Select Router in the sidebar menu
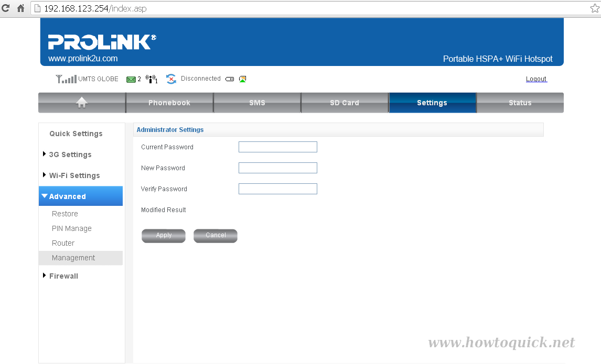601x364 pixels. [63, 243]
